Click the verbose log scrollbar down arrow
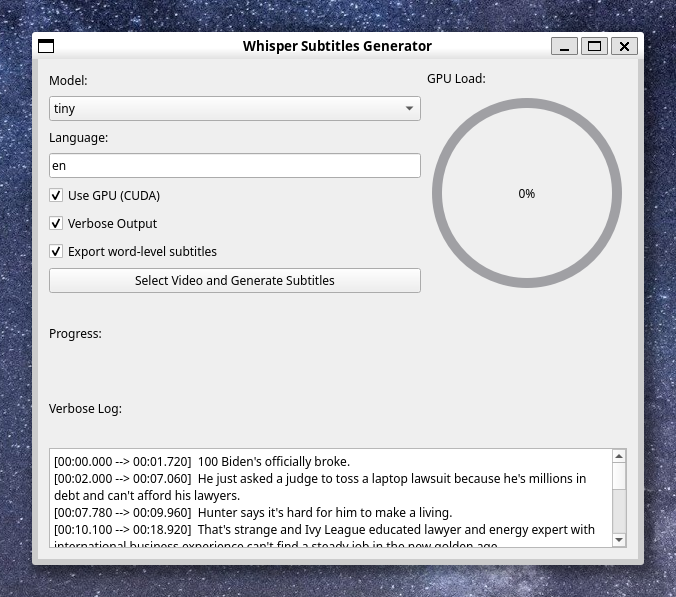The height and width of the screenshot is (597, 676). (x=619, y=540)
